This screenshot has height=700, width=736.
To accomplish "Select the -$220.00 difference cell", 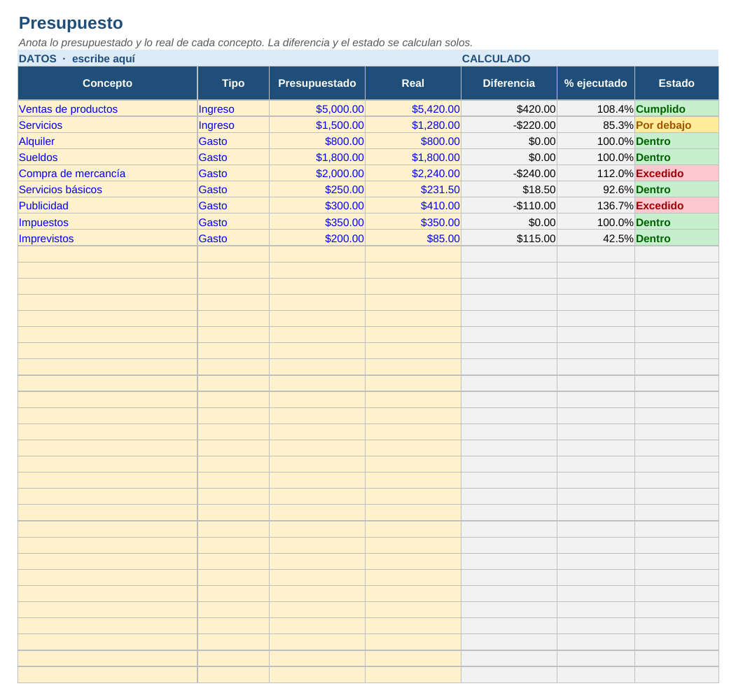I will click(509, 125).
